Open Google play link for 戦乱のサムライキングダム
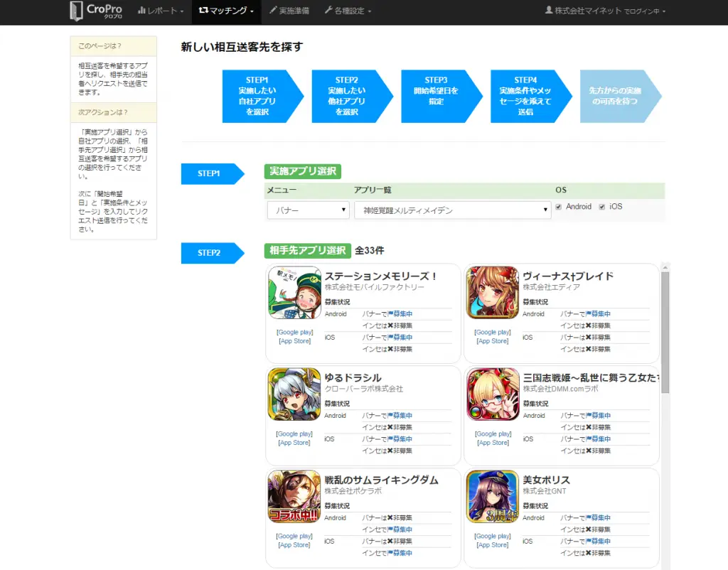Viewport: 728px width, 570px height. tap(294, 536)
